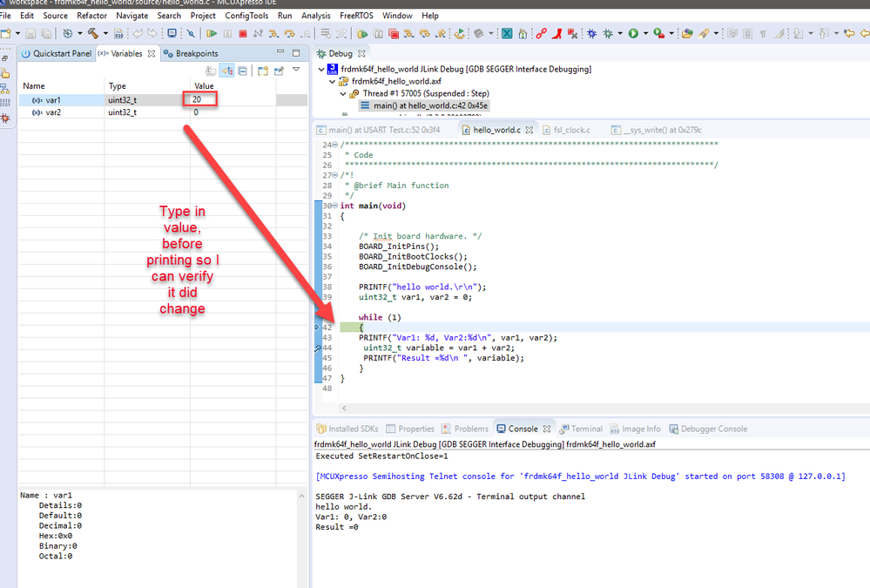The image size is (870, 588).
Task: Click the Step Over toolbar icon
Action: (x=289, y=34)
